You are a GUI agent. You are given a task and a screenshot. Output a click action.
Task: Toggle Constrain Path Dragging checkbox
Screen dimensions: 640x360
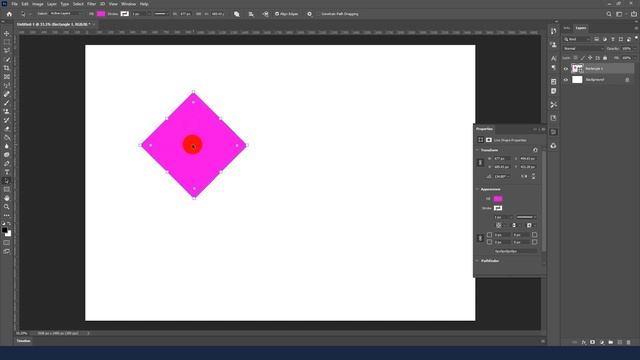coord(318,14)
